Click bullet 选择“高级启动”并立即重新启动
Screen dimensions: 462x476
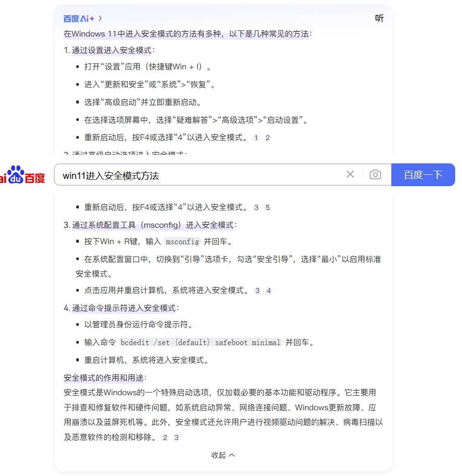coord(144,102)
